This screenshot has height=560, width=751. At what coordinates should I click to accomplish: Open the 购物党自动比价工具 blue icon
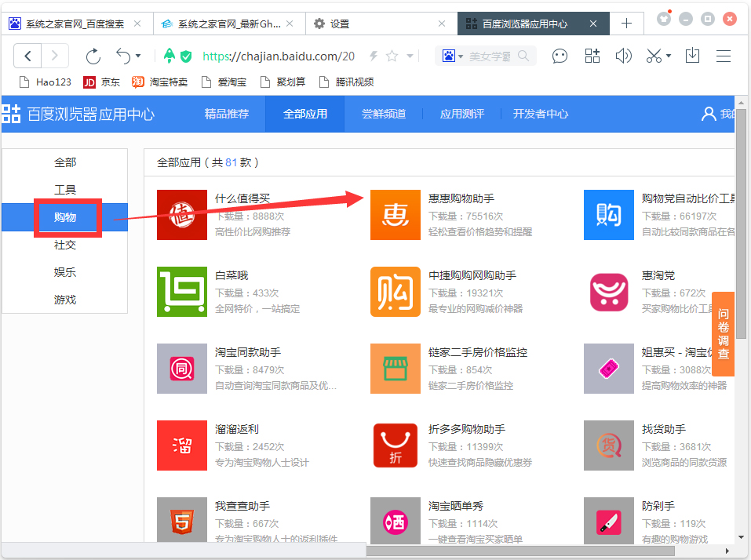pos(609,215)
